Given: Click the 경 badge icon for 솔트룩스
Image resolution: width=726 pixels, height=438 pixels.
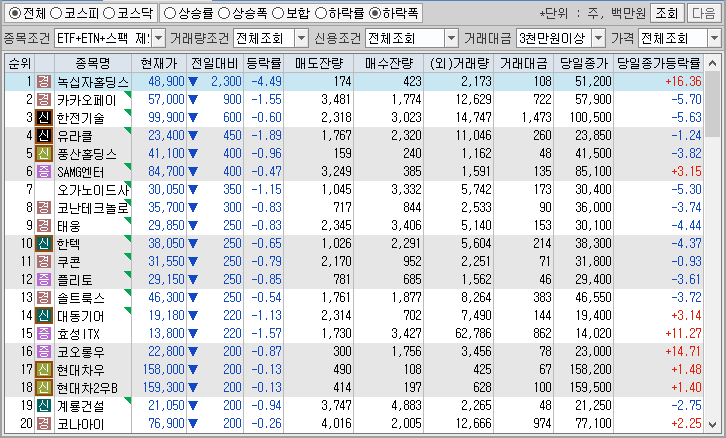Looking at the screenshot, I should click(x=44, y=297).
